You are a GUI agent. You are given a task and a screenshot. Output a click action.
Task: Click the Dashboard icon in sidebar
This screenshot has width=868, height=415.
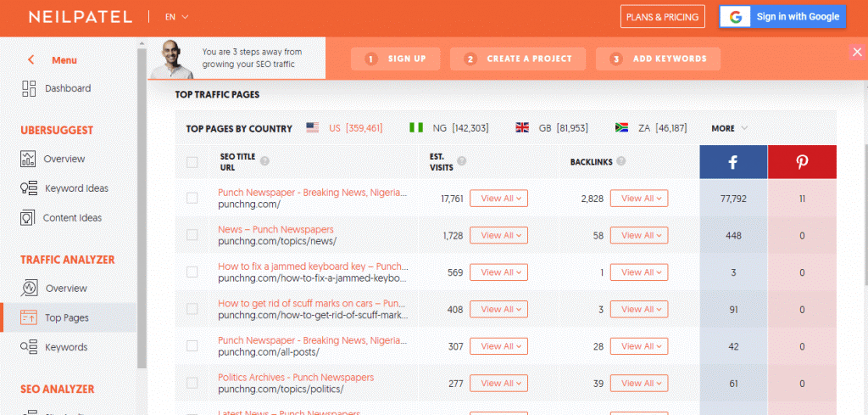(x=29, y=88)
